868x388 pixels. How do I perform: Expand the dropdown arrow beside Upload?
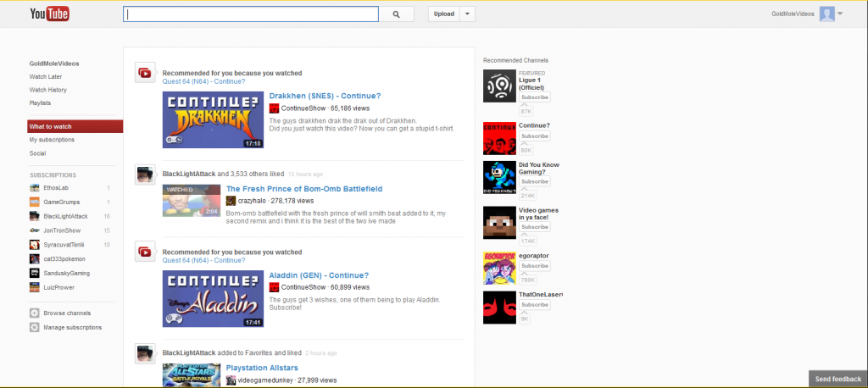coord(469,14)
